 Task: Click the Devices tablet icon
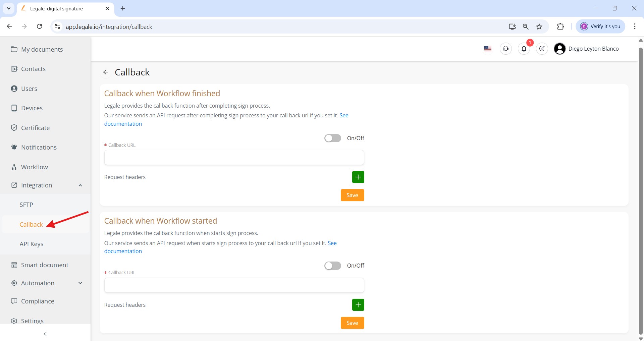click(14, 108)
